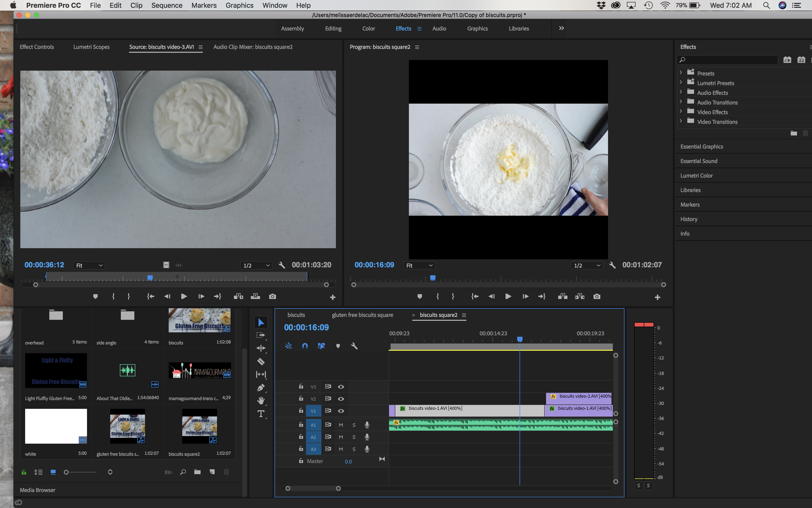812x508 pixels.
Task: Click Insert button in Source monitor
Action: coord(238,296)
